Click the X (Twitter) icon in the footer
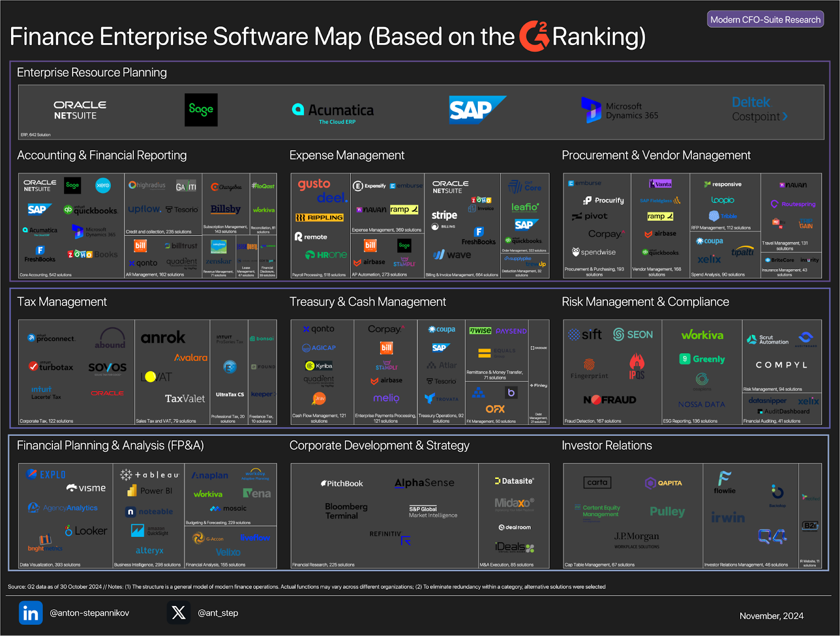The width and height of the screenshot is (840, 636). pyautogui.click(x=178, y=612)
